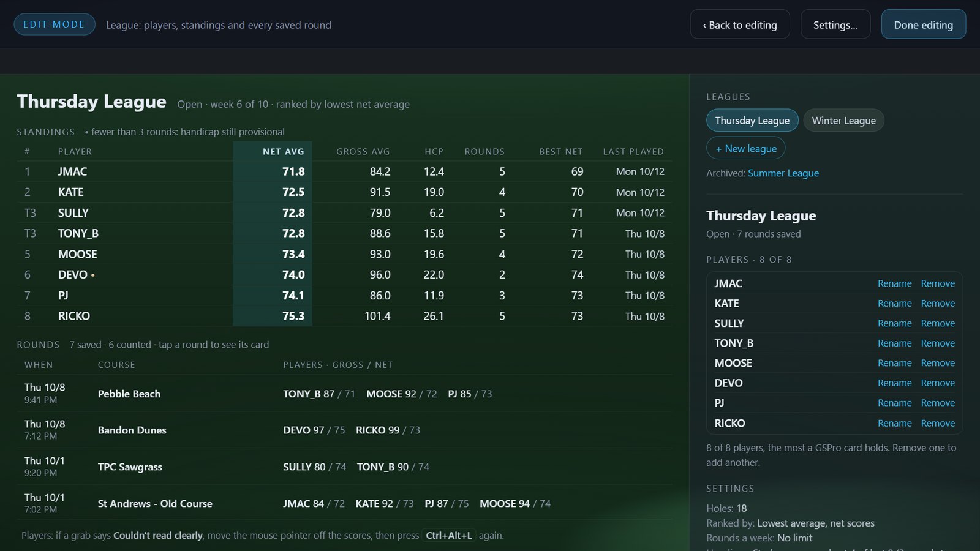Remove player MOOSE
This screenshot has width=980, height=551.
938,363
